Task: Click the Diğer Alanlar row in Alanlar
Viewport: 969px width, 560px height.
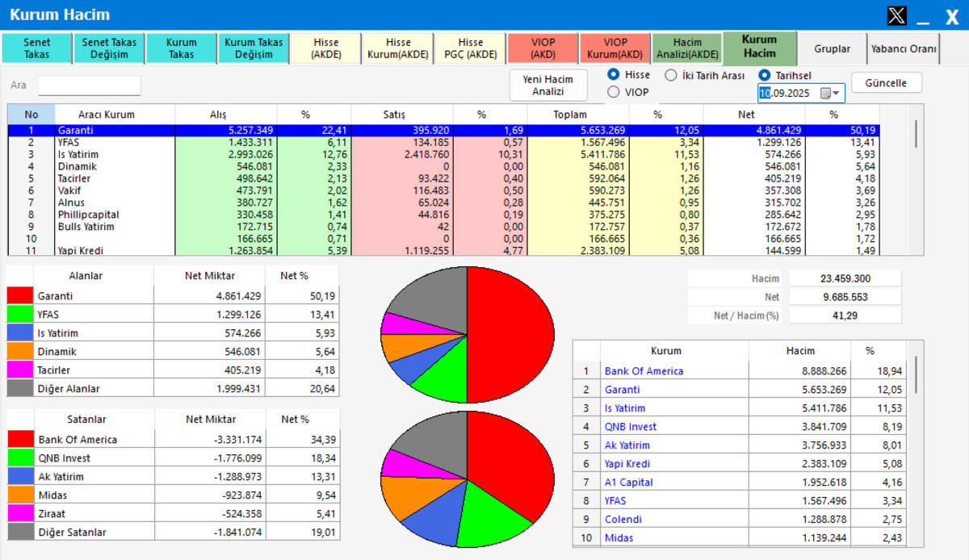Action: coord(173,389)
